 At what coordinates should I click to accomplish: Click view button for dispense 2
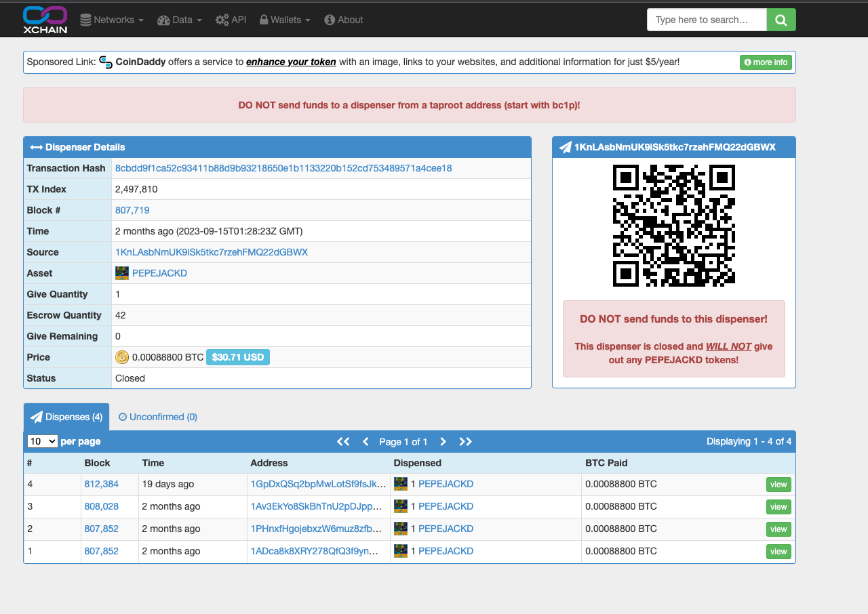pyautogui.click(x=778, y=529)
